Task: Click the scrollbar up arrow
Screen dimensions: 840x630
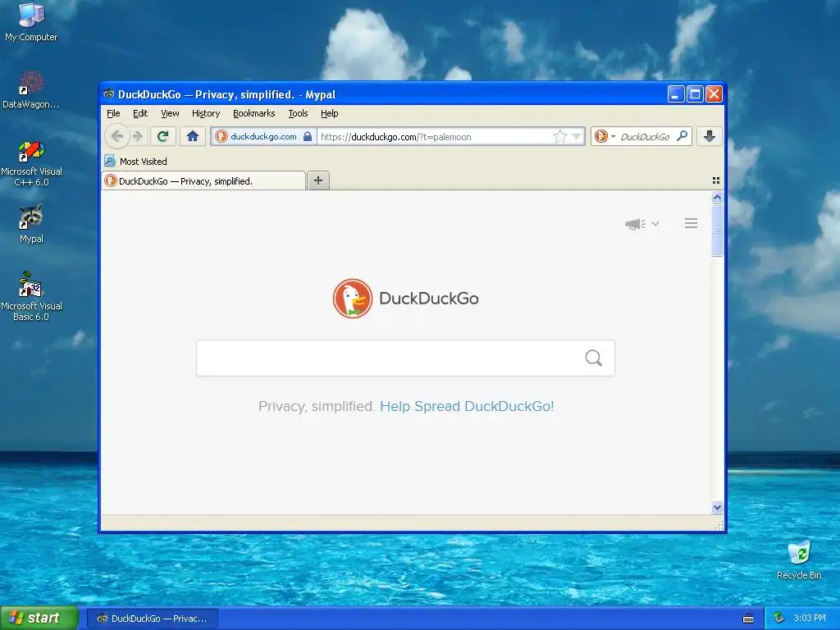Action: tap(717, 197)
